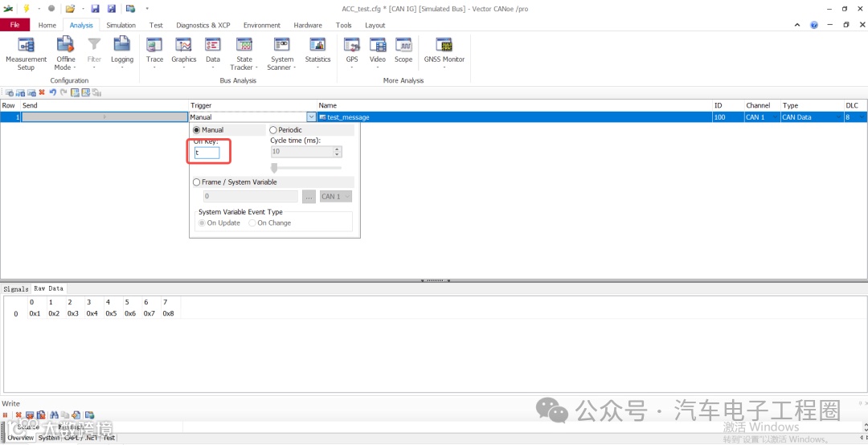868x445 pixels.
Task: Click the Logging ribbon icon
Action: click(x=122, y=44)
